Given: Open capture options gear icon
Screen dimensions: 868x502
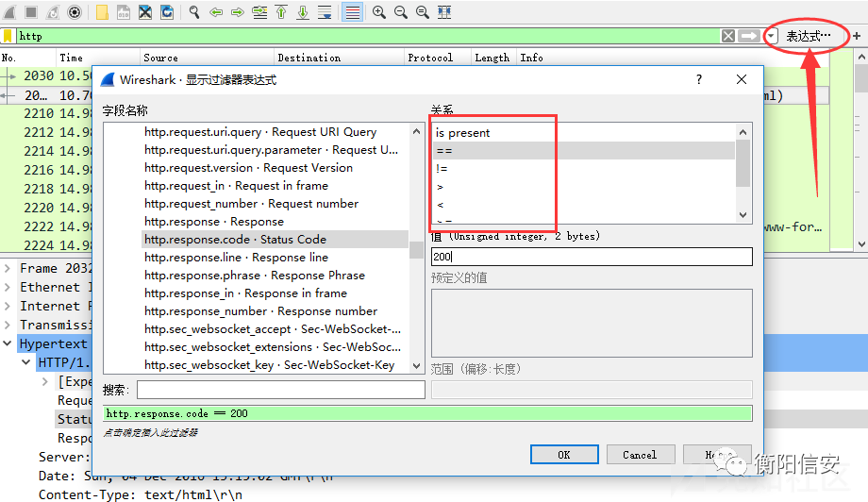Looking at the screenshot, I should coord(75,12).
